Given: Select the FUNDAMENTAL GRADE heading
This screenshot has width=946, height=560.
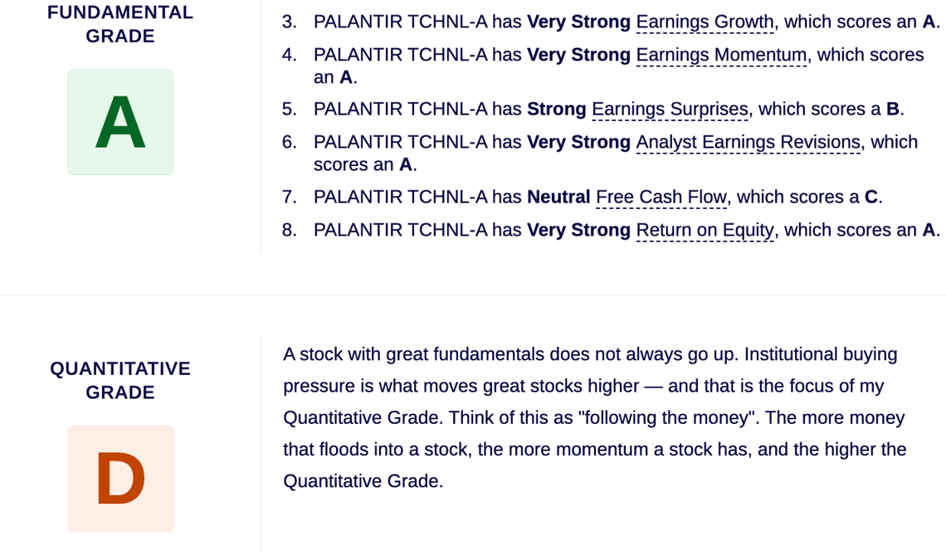Looking at the screenshot, I should tap(120, 24).
